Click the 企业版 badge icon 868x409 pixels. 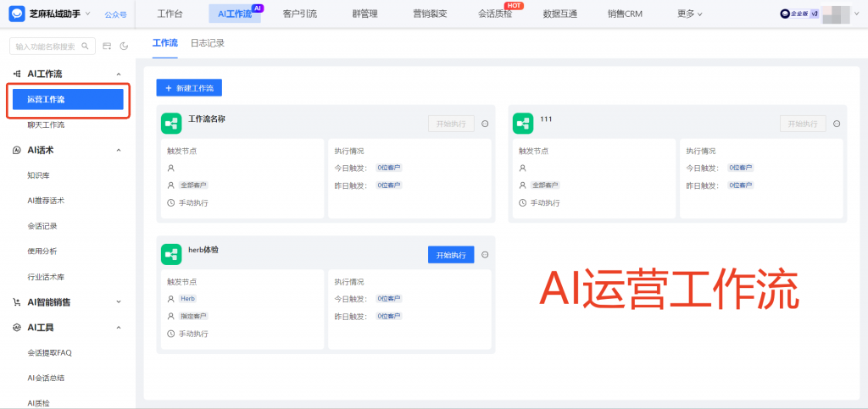click(787, 14)
